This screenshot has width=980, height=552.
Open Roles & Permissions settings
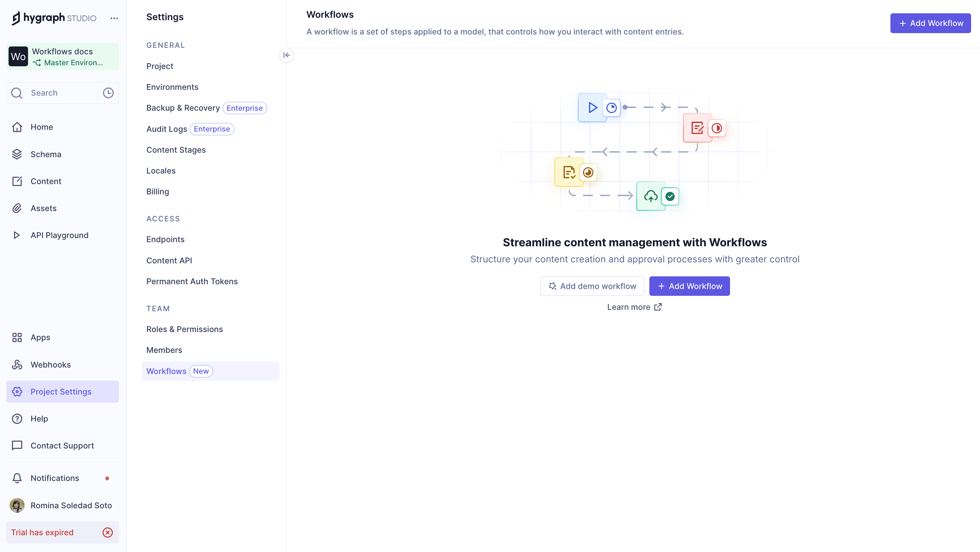[x=185, y=329]
